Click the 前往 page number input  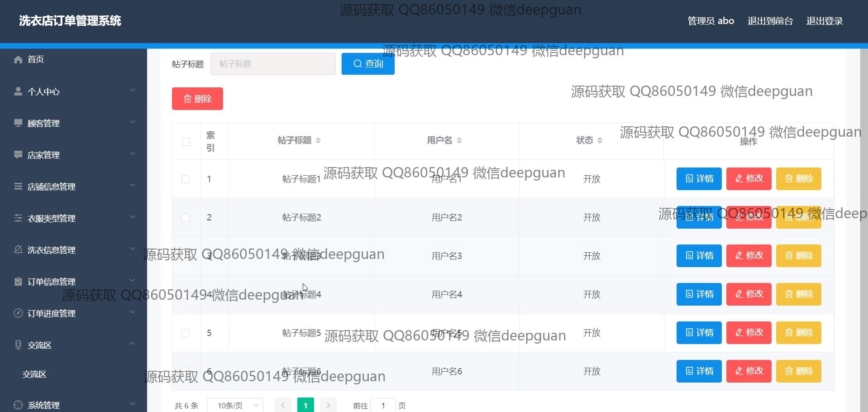(383, 405)
